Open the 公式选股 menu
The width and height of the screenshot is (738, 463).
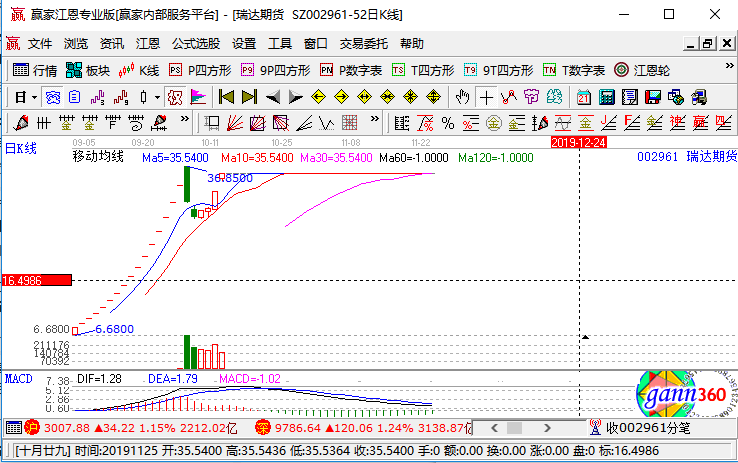pos(196,44)
